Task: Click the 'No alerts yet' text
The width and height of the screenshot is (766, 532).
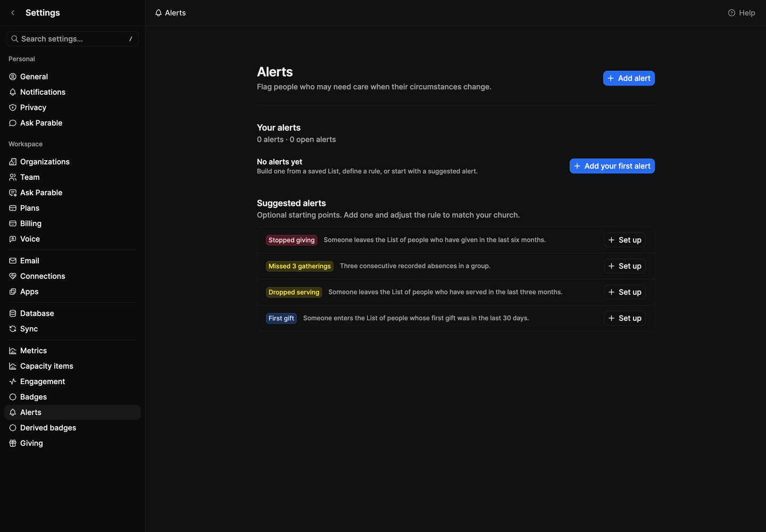Action: 279,162
